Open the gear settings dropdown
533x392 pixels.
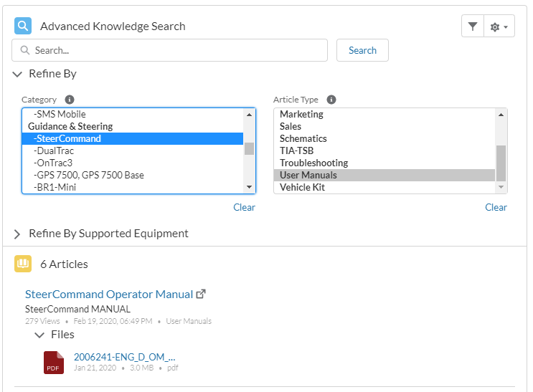[x=499, y=26]
